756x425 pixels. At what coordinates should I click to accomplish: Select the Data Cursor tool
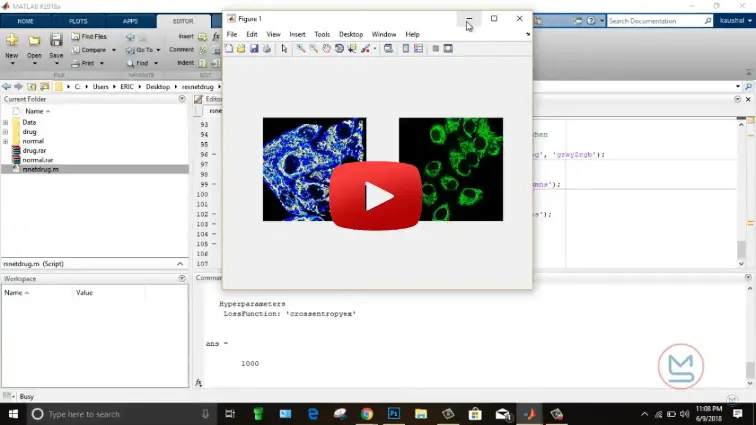pyautogui.click(x=352, y=49)
